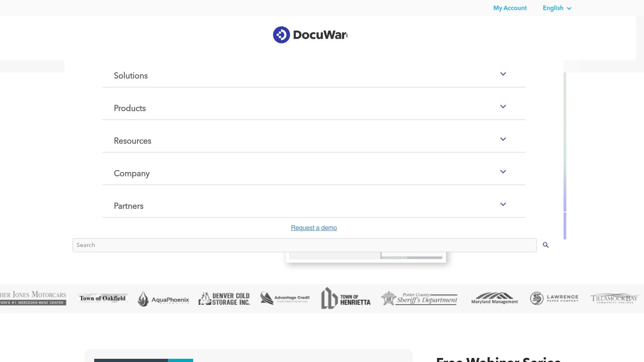Click the Jones Motorcars Mercedes-Benz logo
The width and height of the screenshot is (644, 362).
pos(33,298)
